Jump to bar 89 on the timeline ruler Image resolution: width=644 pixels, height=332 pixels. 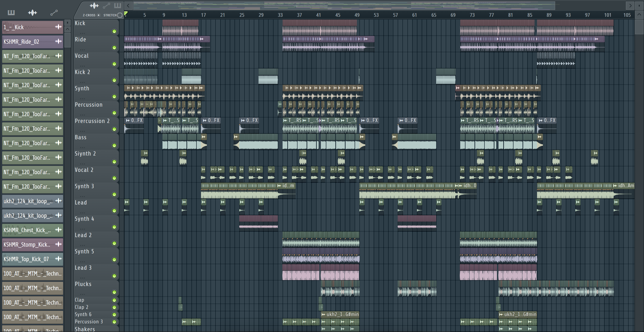tap(549, 15)
